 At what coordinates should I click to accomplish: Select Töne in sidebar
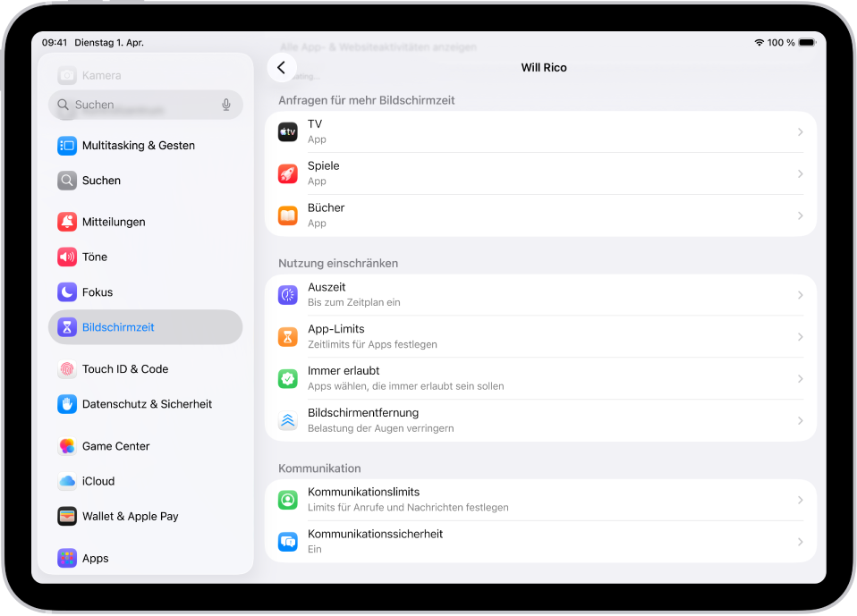coord(146,257)
